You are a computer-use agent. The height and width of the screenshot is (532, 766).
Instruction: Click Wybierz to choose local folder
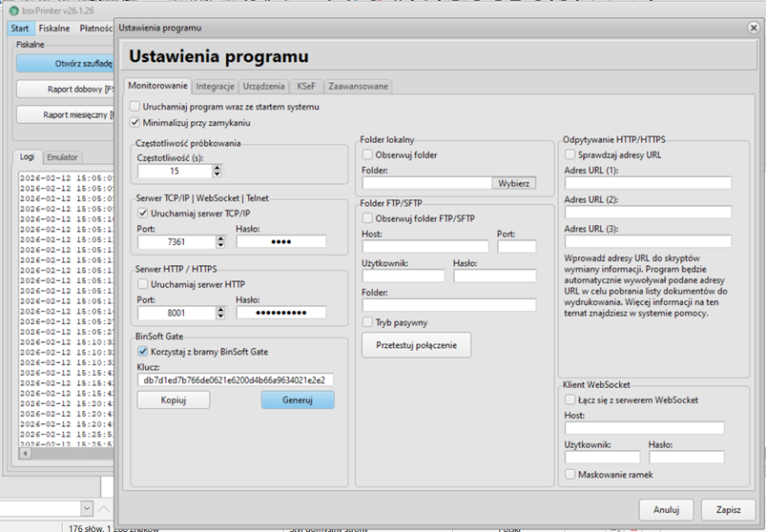point(514,183)
